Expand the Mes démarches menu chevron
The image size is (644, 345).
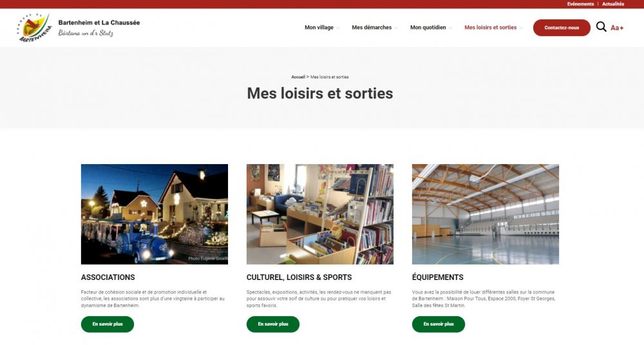coord(396,28)
